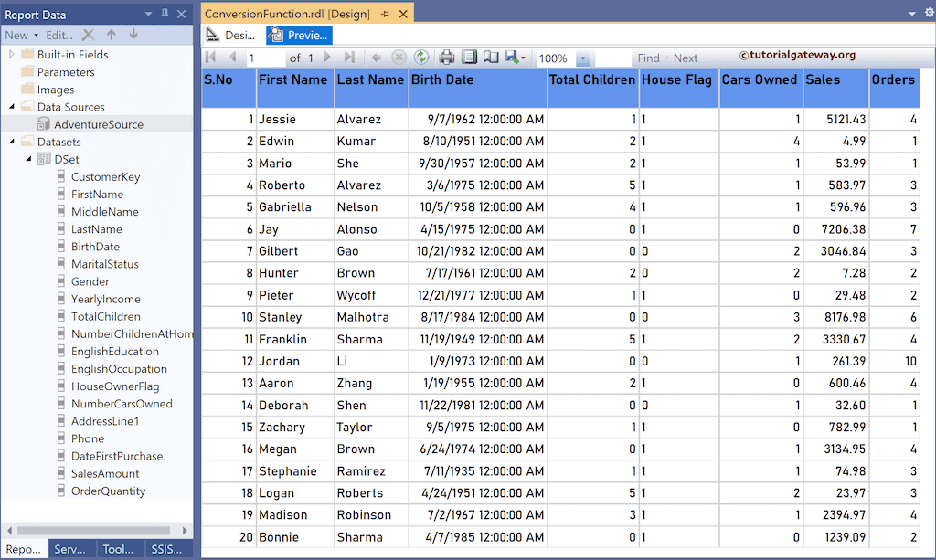Delete the selected item in Report Data
Screen dimensions: 936x560
tap(89, 35)
